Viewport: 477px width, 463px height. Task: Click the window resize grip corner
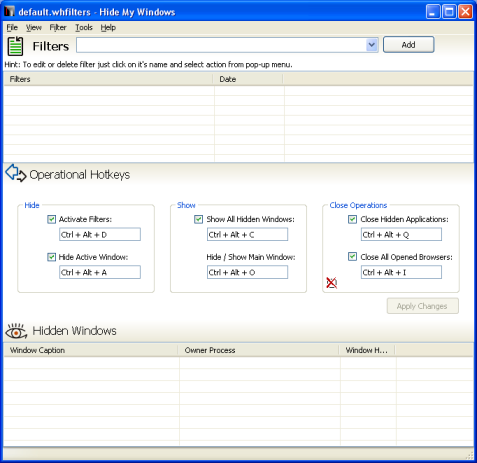pyautogui.click(x=470, y=455)
